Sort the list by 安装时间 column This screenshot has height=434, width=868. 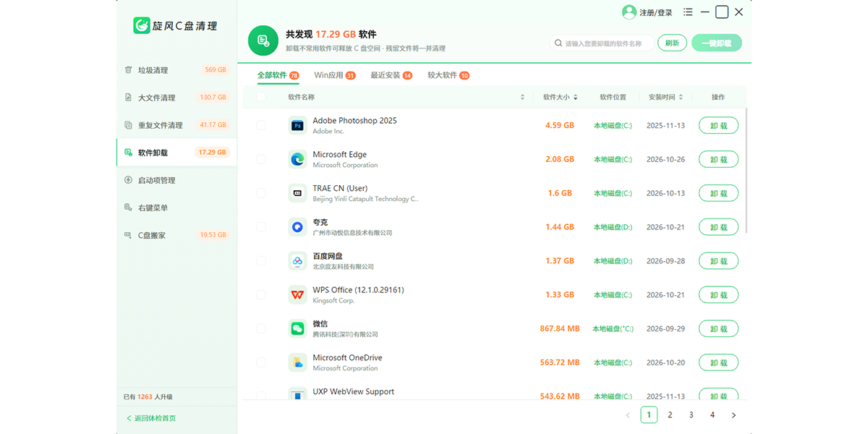[681, 97]
